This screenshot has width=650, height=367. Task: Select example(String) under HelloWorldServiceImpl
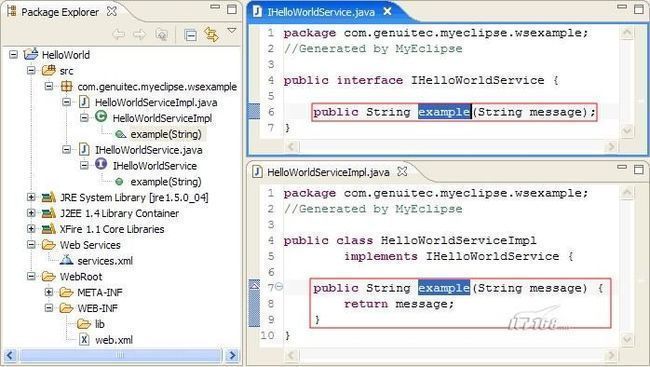pos(166,134)
